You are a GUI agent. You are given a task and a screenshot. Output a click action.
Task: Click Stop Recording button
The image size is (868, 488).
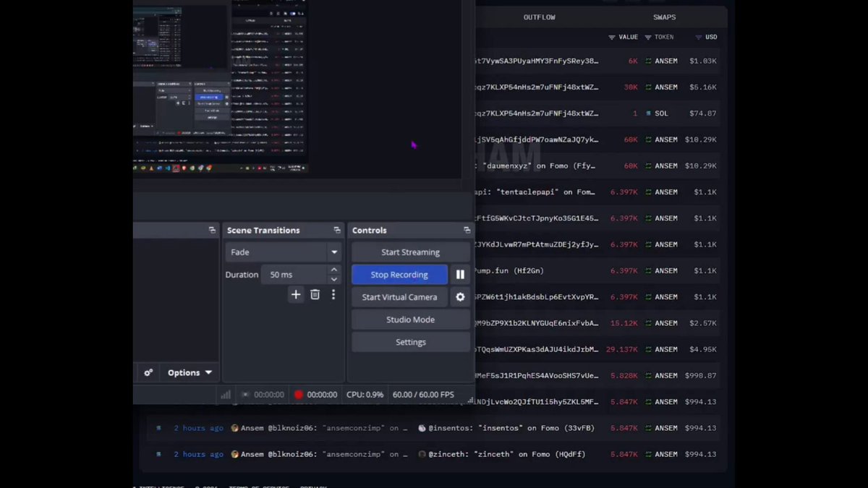point(399,275)
